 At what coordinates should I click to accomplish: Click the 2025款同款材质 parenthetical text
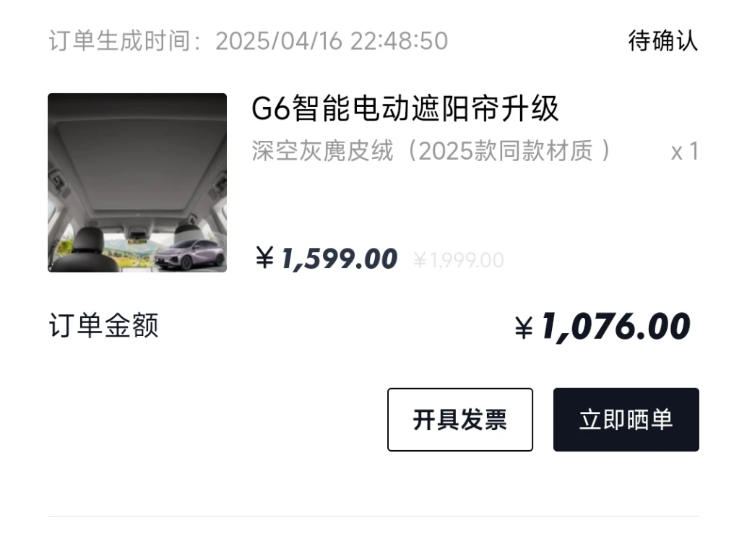coord(505,151)
